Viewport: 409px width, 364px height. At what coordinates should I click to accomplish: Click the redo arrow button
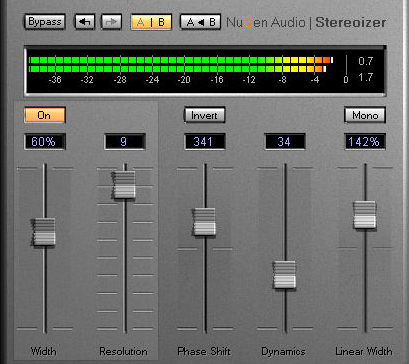(x=111, y=22)
